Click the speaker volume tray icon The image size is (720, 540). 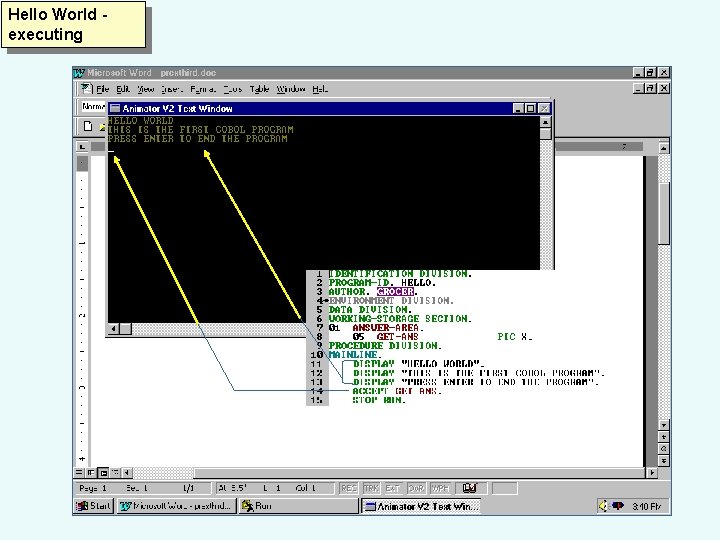[x=603, y=506]
